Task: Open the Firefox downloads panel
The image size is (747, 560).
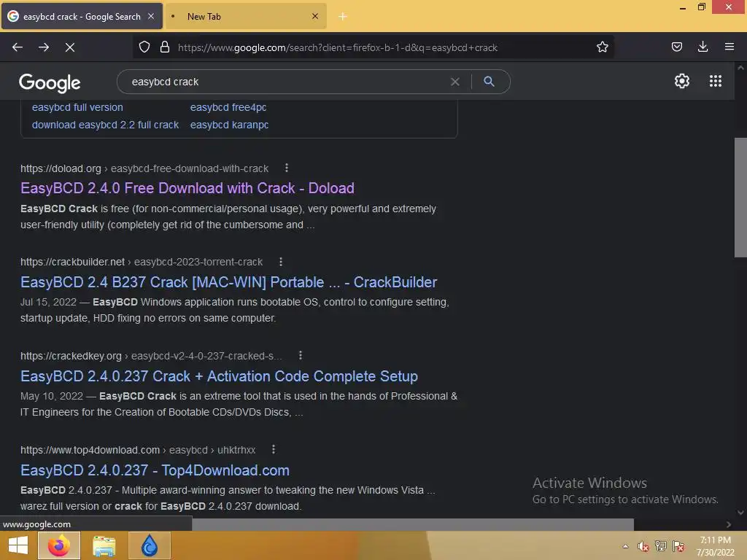Action: point(703,47)
